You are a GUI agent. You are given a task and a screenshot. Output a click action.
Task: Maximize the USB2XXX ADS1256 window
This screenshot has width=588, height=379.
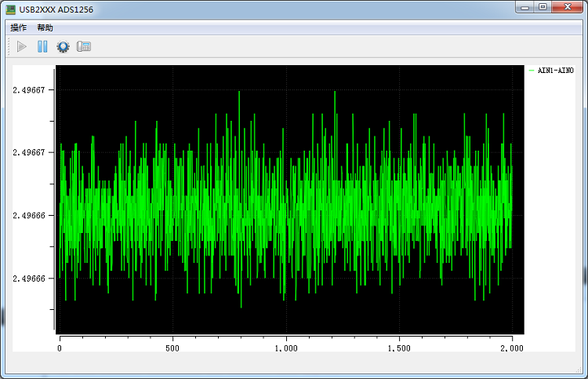coord(543,7)
